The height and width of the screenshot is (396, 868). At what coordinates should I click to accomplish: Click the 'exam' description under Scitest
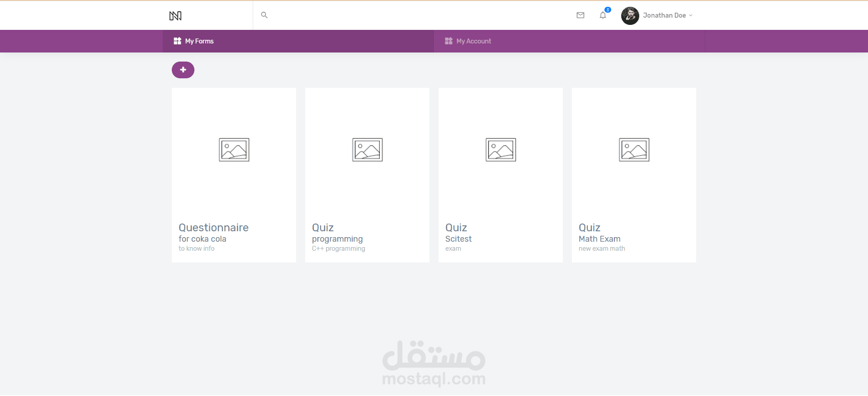453,248
